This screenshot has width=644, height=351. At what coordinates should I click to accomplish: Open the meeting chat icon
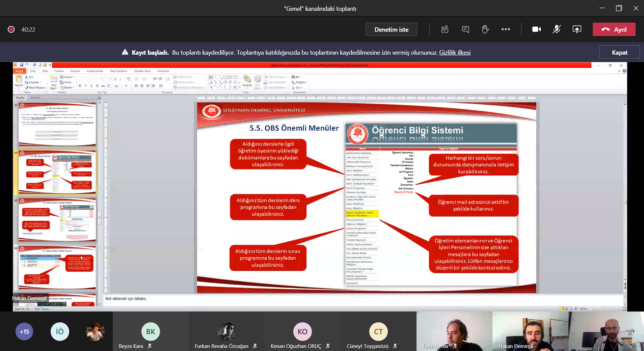coord(465,29)
